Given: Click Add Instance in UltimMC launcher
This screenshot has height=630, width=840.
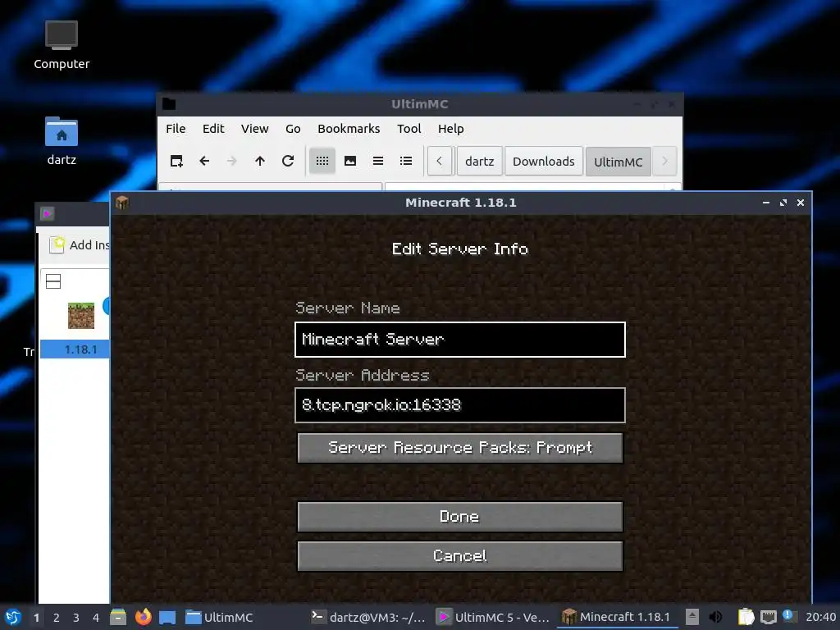Looking at the screenshot, I should click(x=80, y=244).
